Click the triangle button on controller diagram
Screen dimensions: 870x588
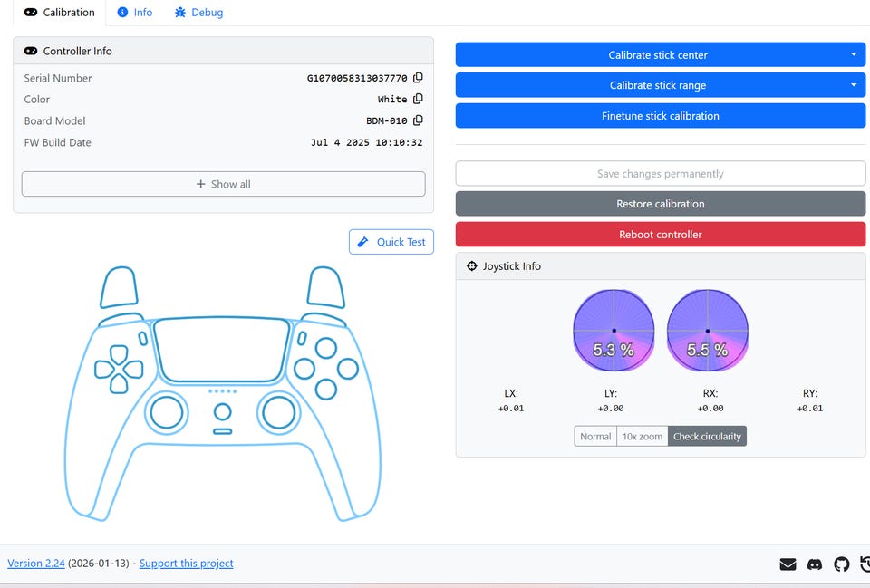click(325, 349)
